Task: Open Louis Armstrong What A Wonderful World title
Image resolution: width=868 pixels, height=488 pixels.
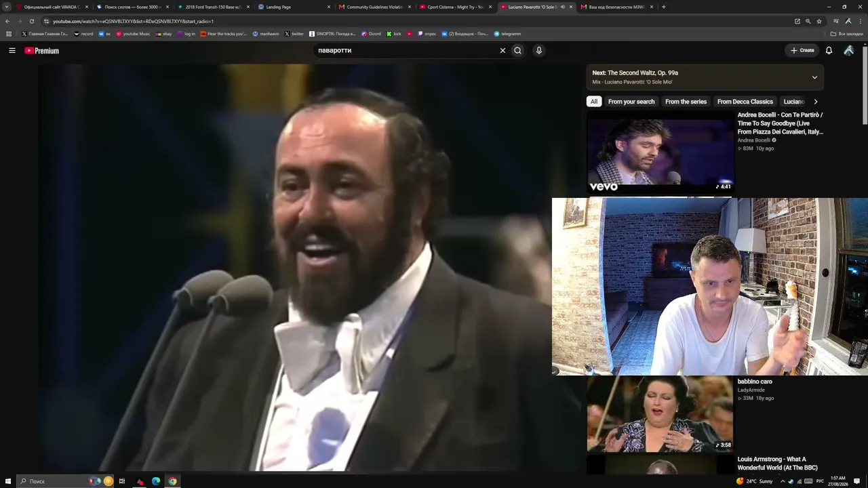Action: [x=778, y=464]
